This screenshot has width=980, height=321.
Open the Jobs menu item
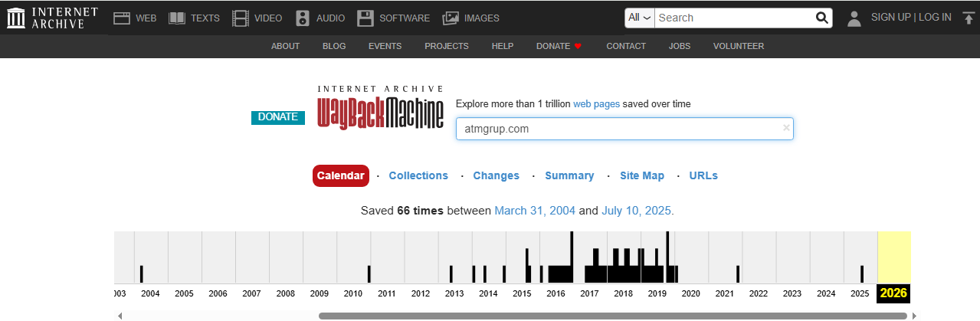coord(680,46)
